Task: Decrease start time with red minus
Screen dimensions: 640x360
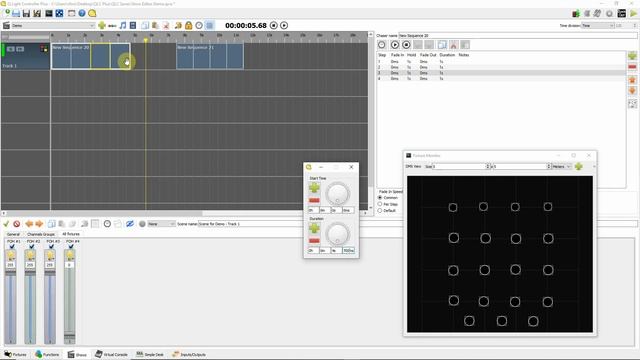Action: point(314,200)
